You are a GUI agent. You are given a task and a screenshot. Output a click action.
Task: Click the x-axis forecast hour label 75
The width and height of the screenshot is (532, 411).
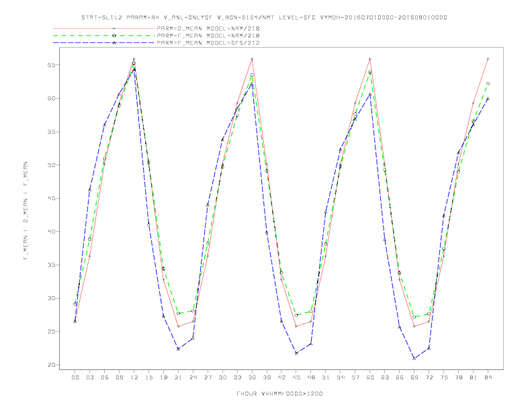pyautogui.click(x=444, y=377)
